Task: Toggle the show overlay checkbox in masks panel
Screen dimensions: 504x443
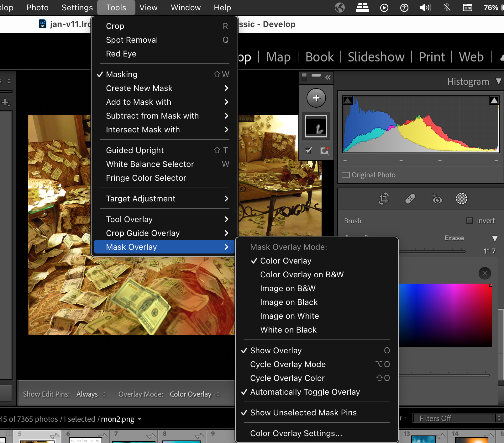Action: pyautogui.click(x=308, y=151)
